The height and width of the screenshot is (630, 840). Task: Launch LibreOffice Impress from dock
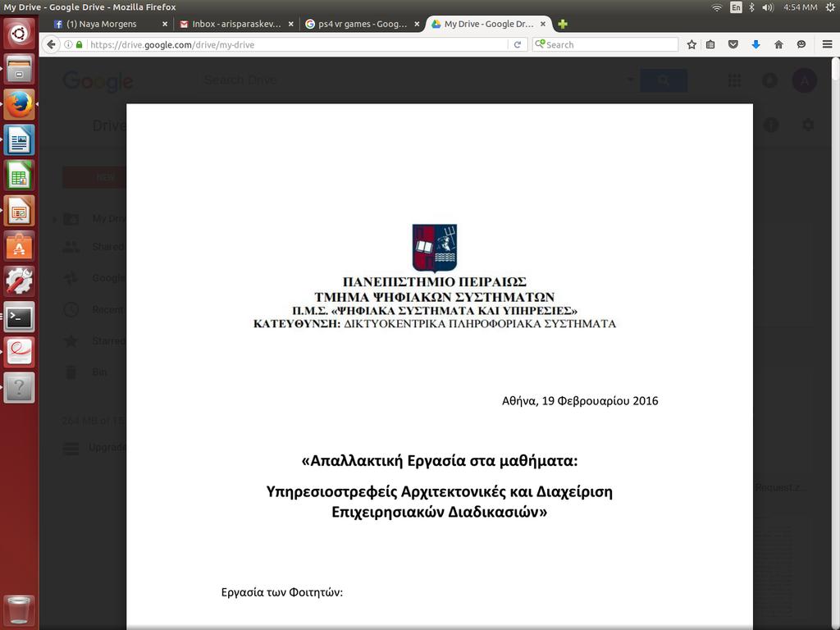pyautogui.click(x=20, y=210)
